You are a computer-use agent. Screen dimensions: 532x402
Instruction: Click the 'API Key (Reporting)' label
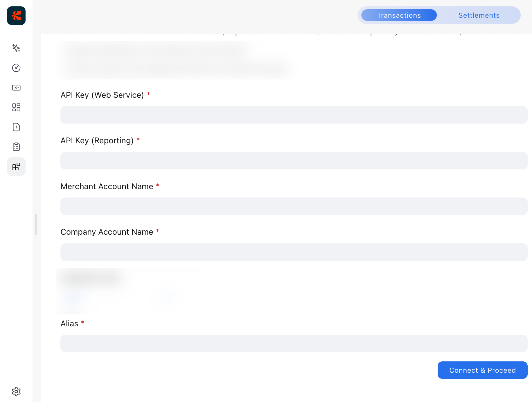pos(97,140)
